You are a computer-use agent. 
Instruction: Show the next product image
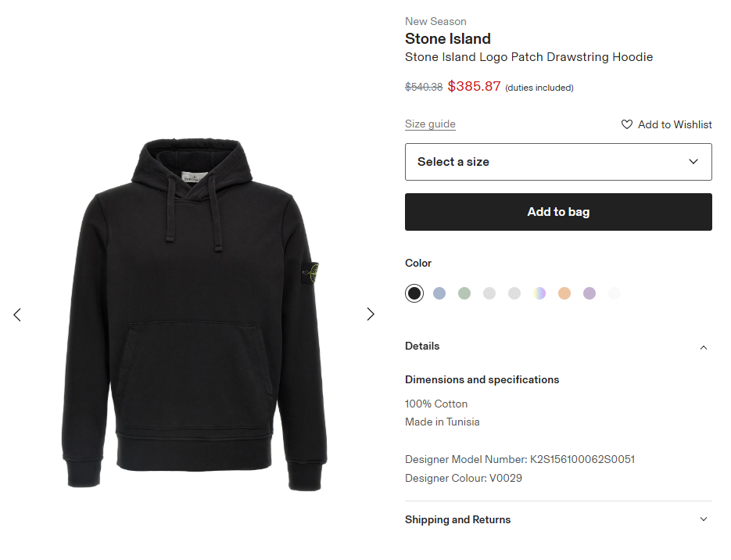[x=371, y=314]
